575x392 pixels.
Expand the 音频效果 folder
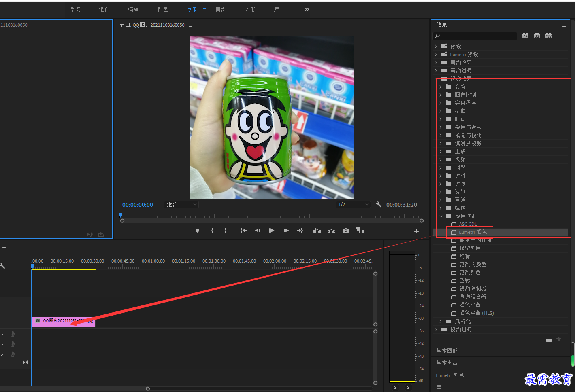436,62
